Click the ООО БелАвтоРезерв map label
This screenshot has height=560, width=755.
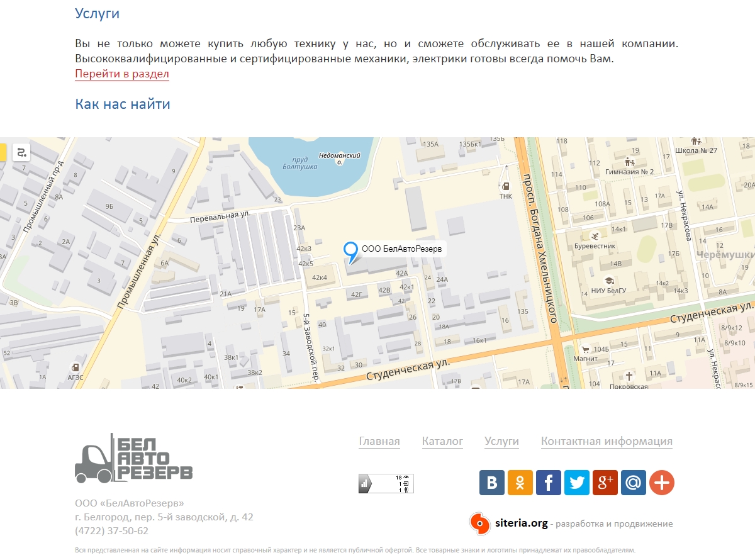401,249
